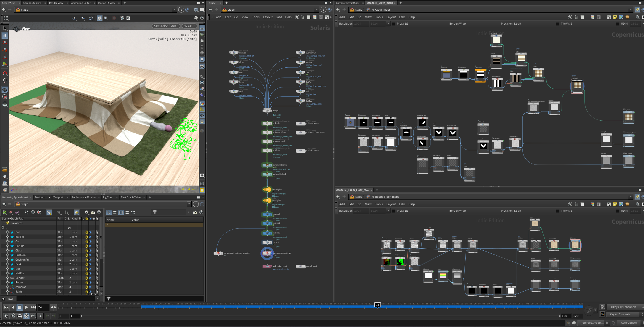Click the wrench icon in Cloth maps network
Screen dimensions: 644x327
(x=570, y=17)
